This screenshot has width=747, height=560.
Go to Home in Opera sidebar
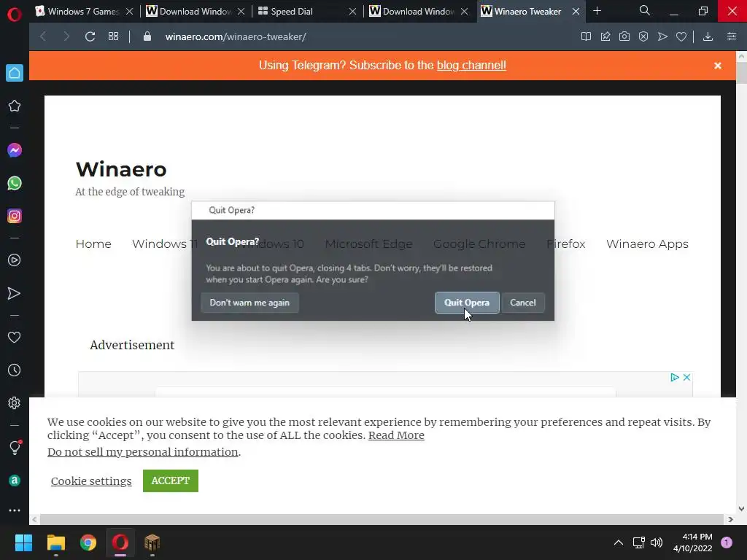(15, 73)
